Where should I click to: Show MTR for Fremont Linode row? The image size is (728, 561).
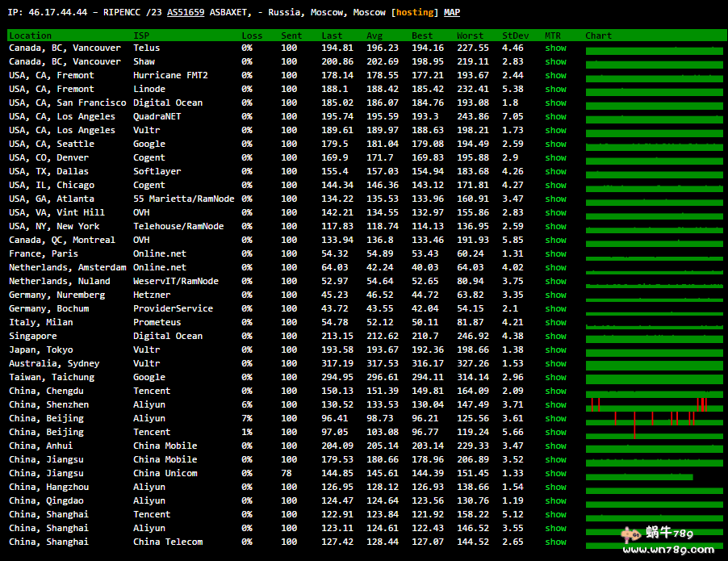point(555,89)
